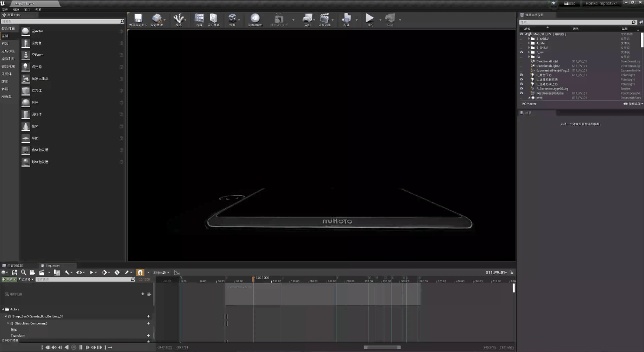This screenshot has width=644, height=352.
Task: Click the Place Actors search field
Action: [x=63, y=22]
